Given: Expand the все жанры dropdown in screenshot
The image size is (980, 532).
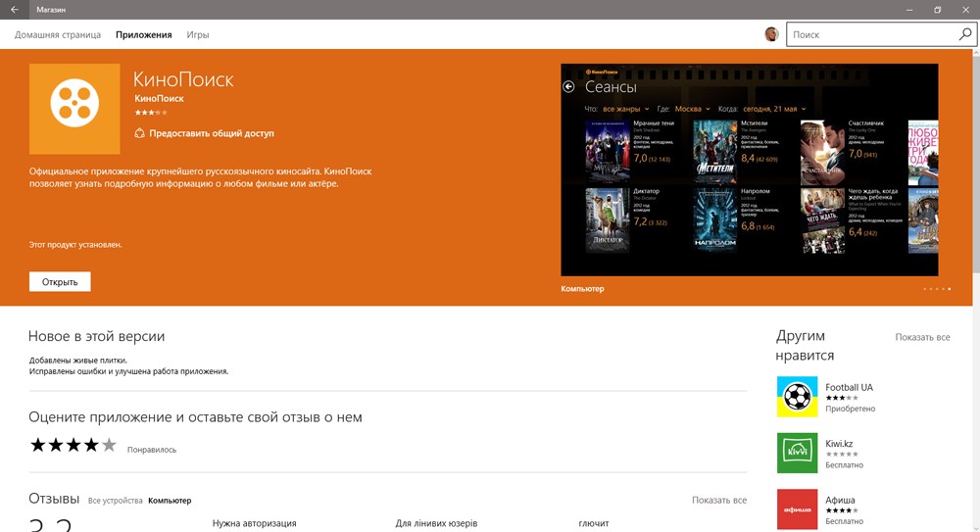Looking at the screenshot, I should tap(625, 109).
